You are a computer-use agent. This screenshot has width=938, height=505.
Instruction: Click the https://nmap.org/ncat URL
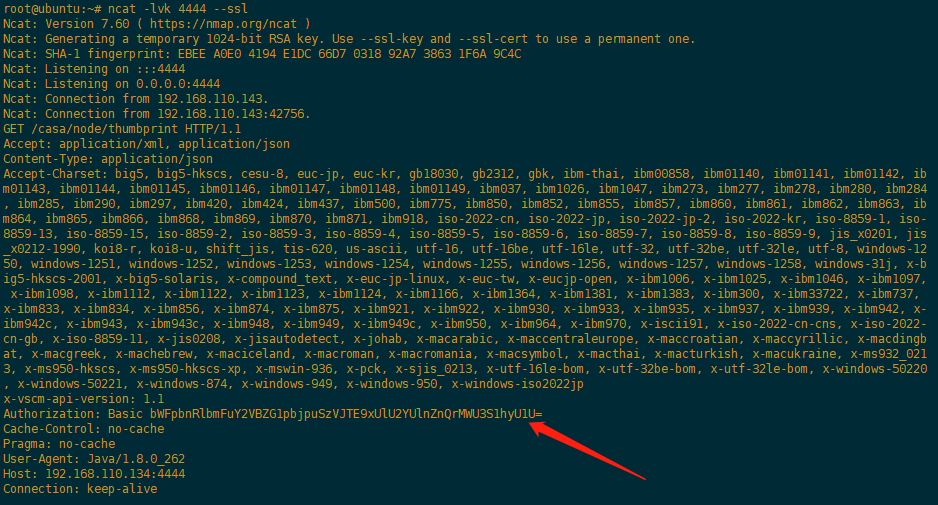point(223,24)
